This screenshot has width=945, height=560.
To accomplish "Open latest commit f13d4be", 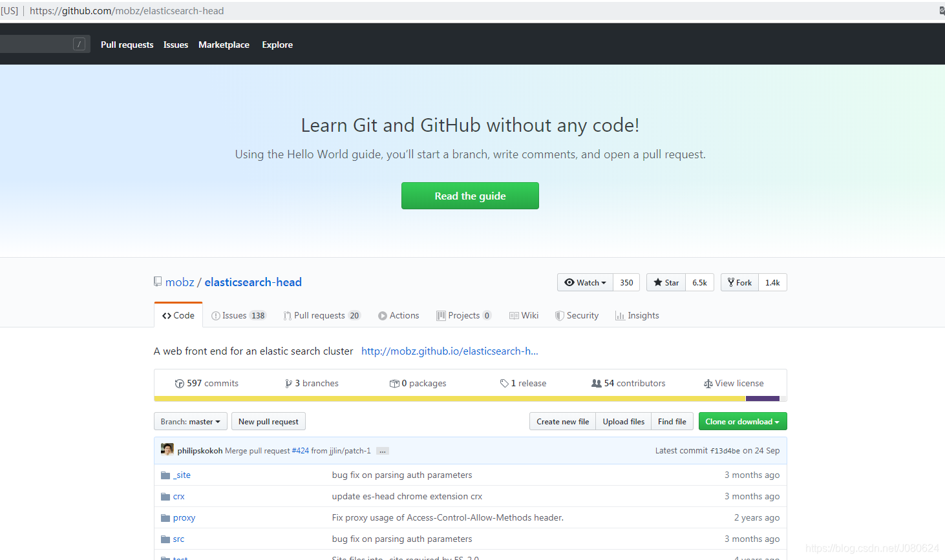I will pos(725,451).
